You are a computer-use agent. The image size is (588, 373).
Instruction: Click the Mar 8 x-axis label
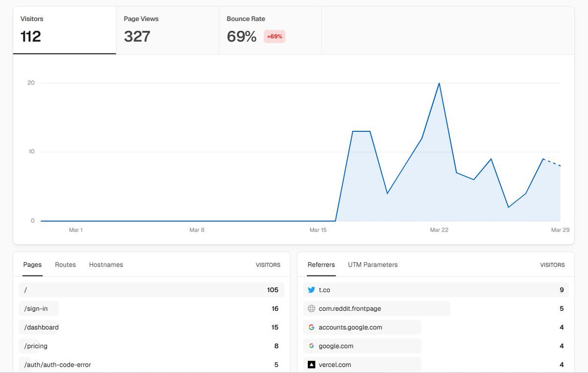click(x=197, y=230)
